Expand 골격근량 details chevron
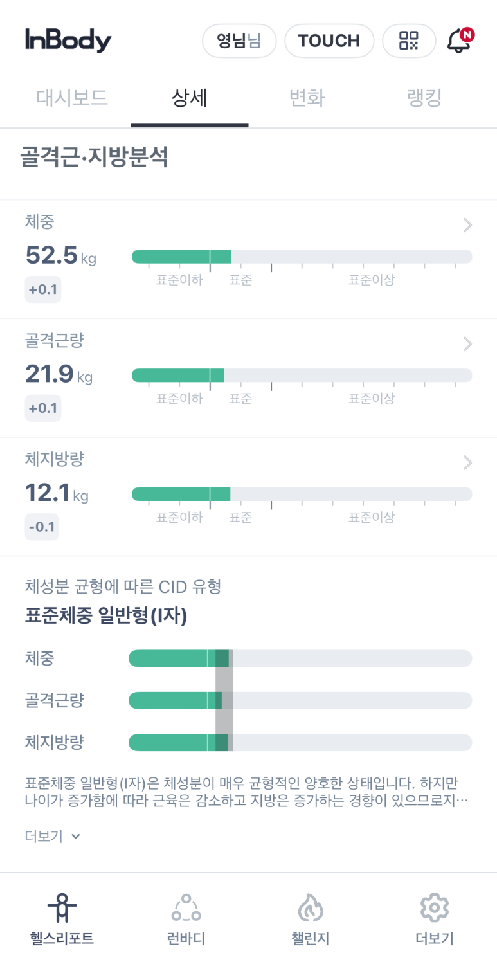Screen dimensions: 497x980 468,344
